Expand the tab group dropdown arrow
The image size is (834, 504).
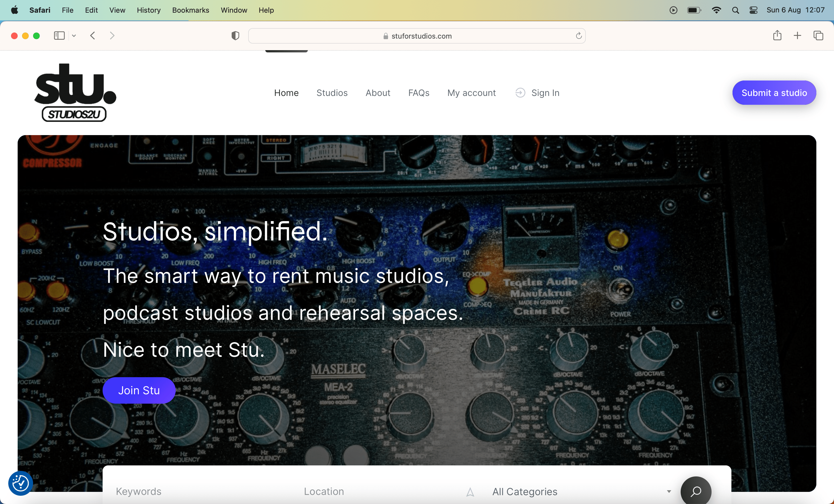pos(74,36)
